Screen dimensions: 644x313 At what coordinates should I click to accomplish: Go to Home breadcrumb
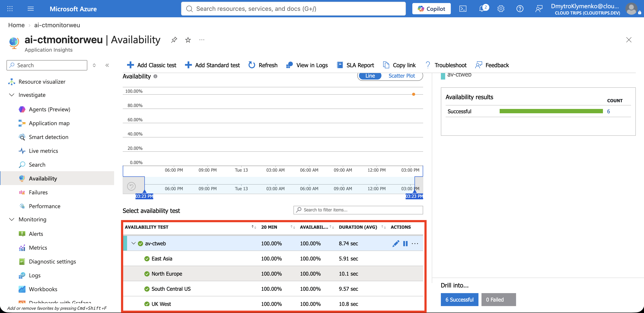tap(16, 25)
